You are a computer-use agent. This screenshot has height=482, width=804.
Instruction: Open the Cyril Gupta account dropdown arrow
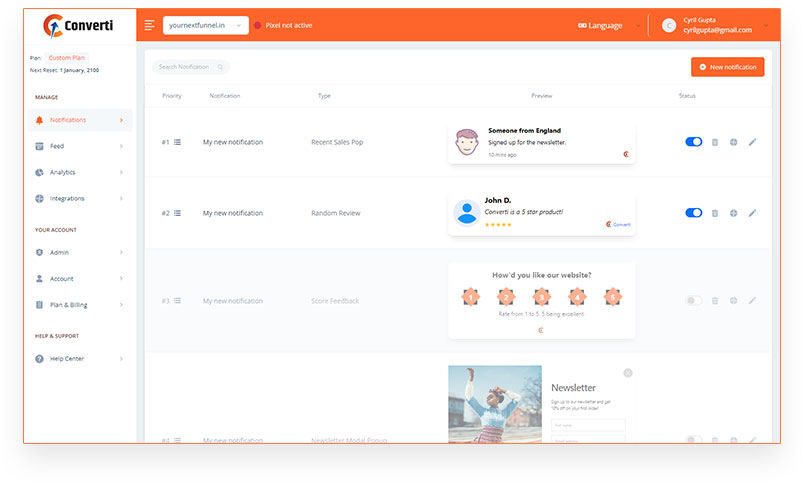coord(766,25)
